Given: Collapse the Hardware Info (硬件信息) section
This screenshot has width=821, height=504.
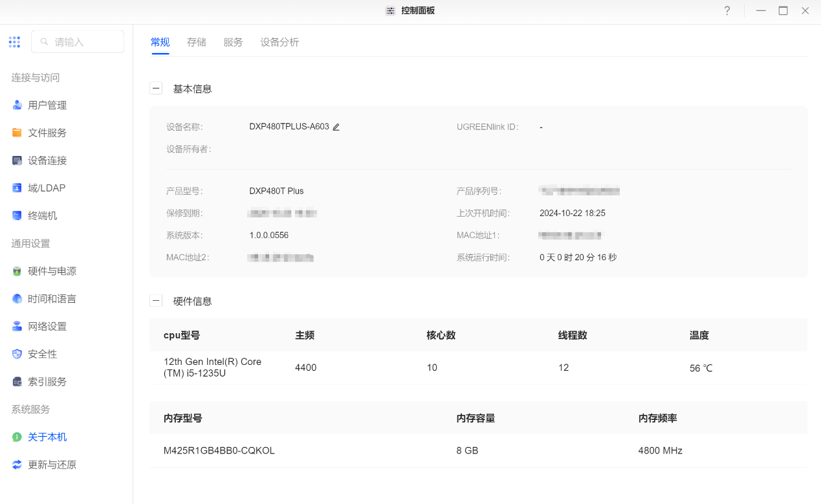Looking at the screenshot, I should click(x=156, y=301).
